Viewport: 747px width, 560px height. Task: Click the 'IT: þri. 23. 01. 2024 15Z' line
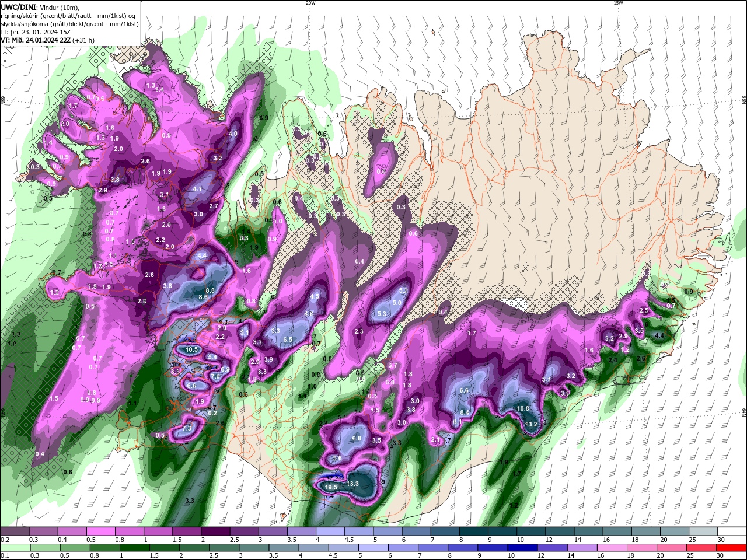tap(35, 32)
